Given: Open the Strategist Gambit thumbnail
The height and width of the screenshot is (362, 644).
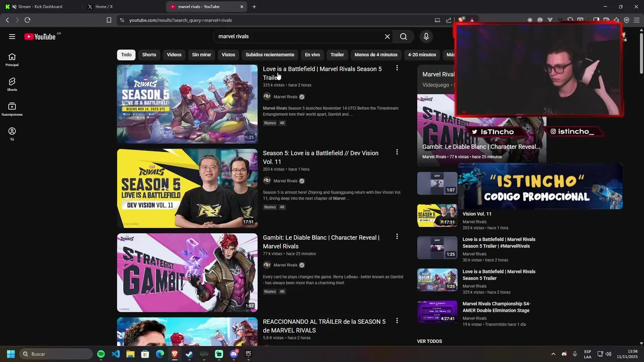Looking at the screenshot, I should 187,273.
